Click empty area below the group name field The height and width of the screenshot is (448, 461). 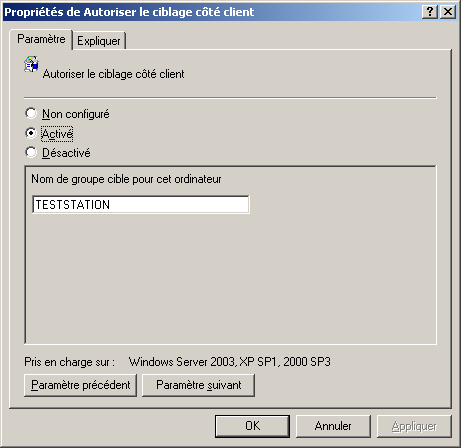[230, 277]
